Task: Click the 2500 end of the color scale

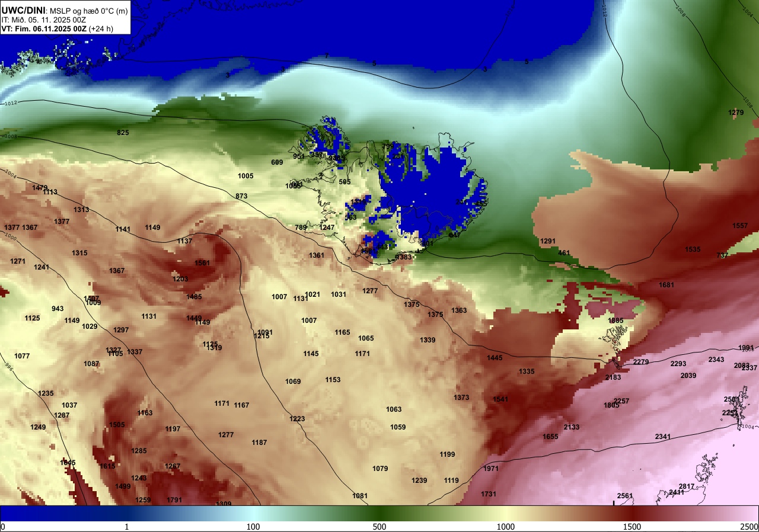Action: click(748, 527)
